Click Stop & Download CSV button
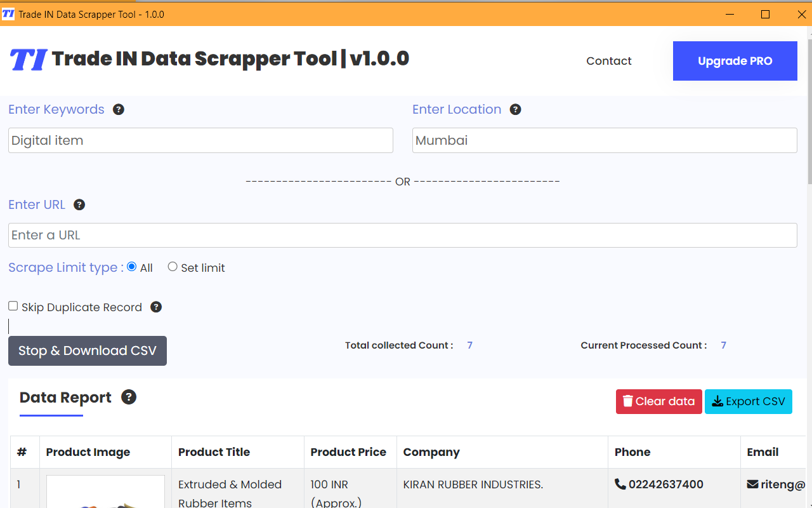Viewport: 812px width, 508px height. [x=88, y=351]
